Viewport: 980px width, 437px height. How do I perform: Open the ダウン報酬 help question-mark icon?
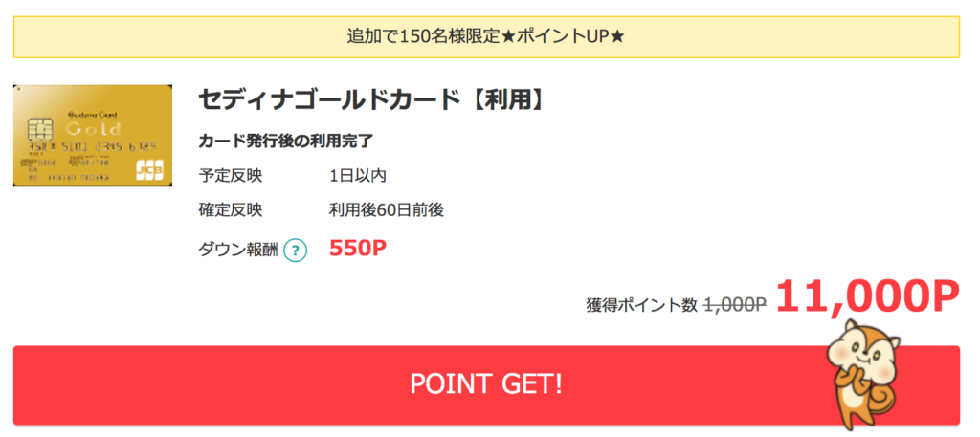point(295,251)
